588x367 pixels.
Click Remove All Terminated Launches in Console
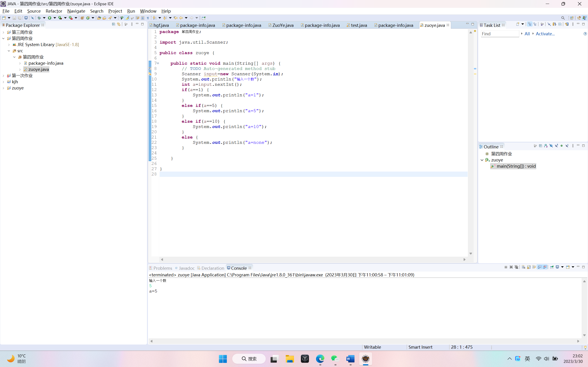click(516, 267)
